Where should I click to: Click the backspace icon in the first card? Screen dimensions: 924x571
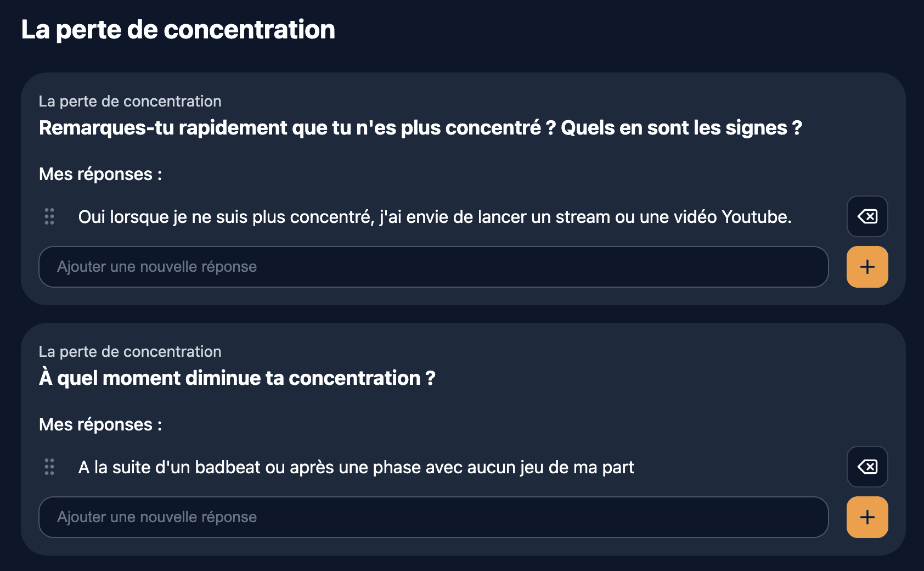tap(867, 217)
